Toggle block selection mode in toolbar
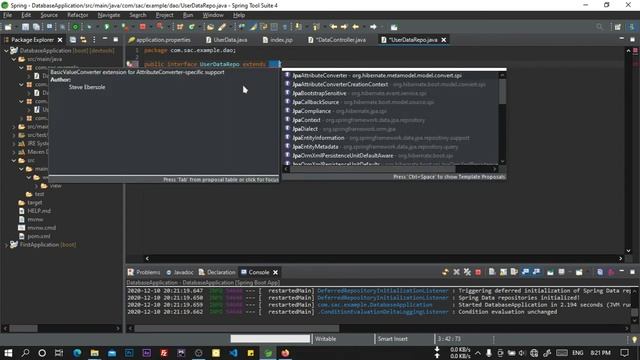Viewport: 640px width, 360px height. (274, 27)
